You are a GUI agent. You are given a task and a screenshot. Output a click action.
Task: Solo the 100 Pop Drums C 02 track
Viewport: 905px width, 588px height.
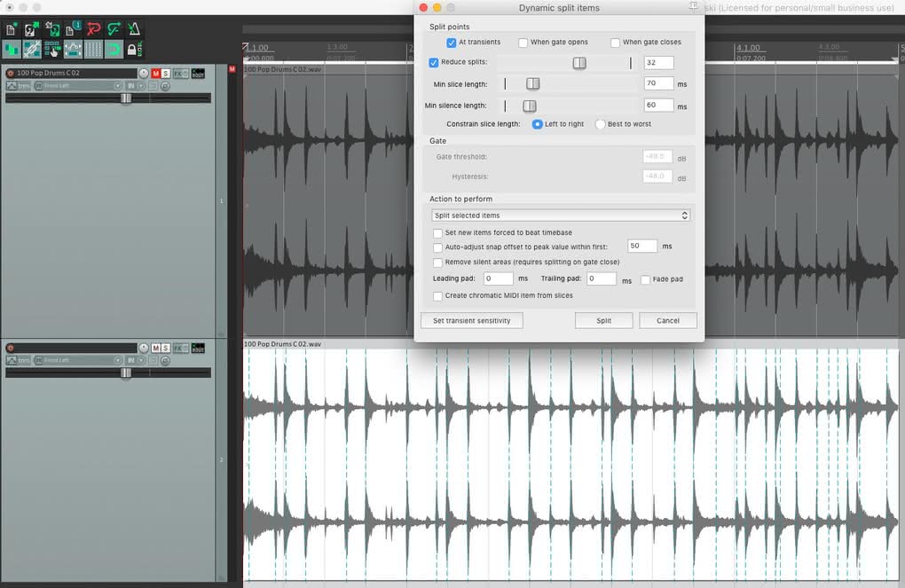(x=166, y=74)
